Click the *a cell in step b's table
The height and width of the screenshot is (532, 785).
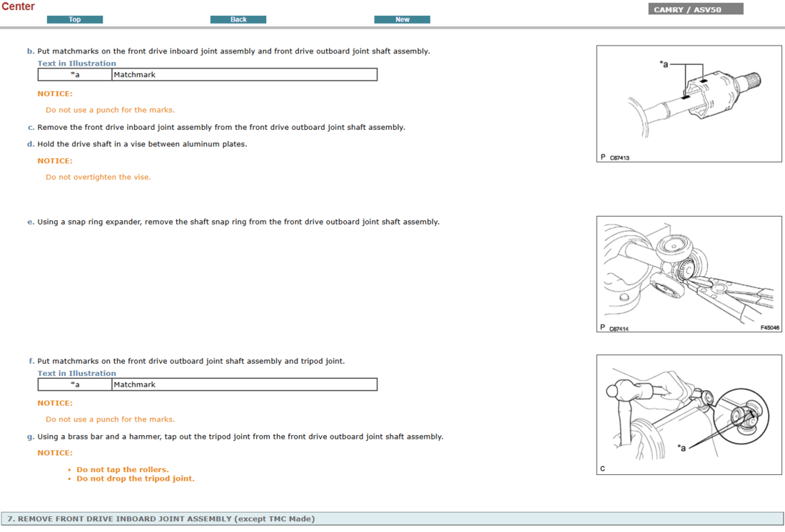tap(75, 75)
